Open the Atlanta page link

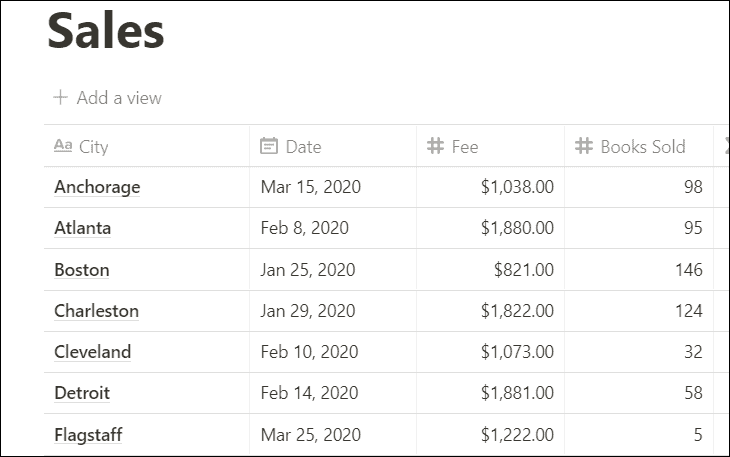click(x=82, y=228)
